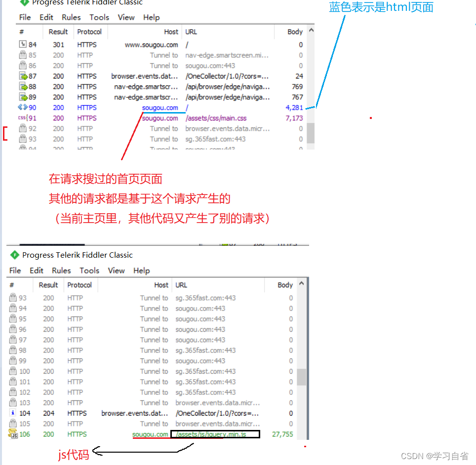
Task: Click redirect icon of session 84
Action: click(x=23, y=44)
